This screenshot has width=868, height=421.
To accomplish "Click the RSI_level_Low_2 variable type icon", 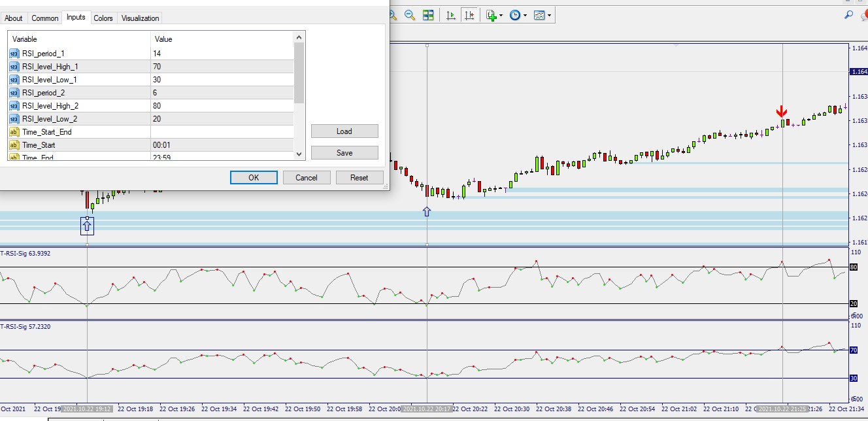I will coord(14,119).
